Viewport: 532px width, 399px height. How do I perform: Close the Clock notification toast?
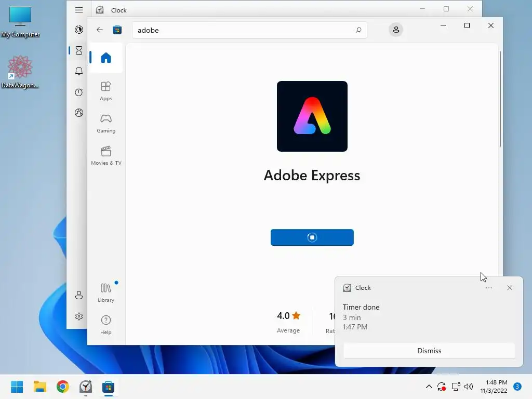tap(510, 288)
